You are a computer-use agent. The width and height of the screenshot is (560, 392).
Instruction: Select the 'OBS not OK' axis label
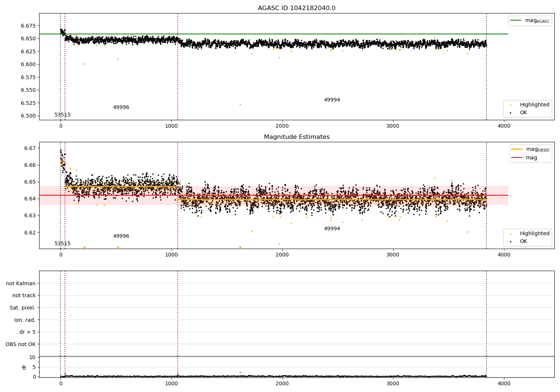pos(21,344)
